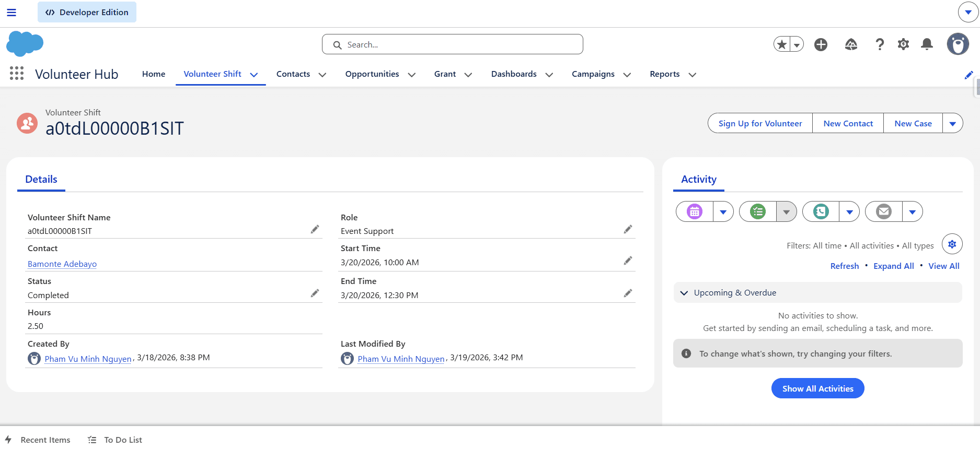
Task: Click the Last Modified By avatar
Action: click(x=347, y=358)
